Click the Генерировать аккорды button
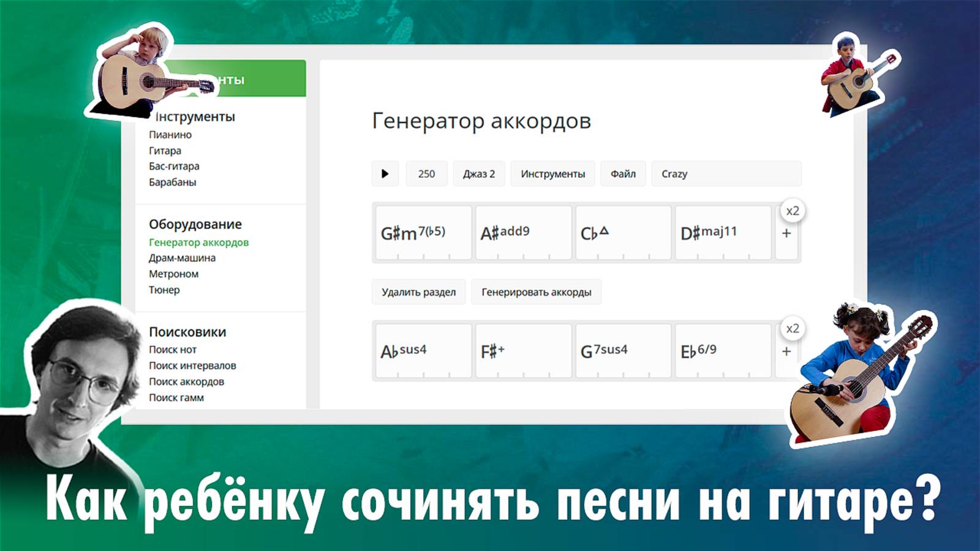Screen dimensions: 980x551 pos(537,292)
